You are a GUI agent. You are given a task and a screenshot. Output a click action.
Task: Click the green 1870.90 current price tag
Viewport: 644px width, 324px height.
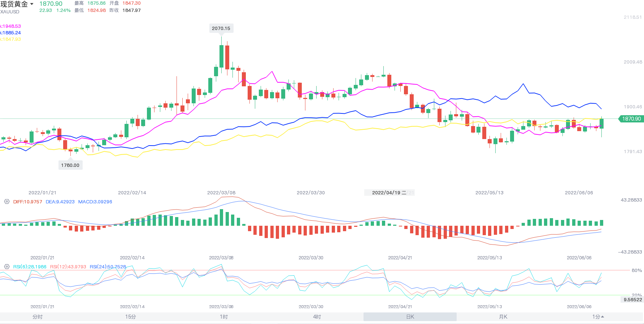tap(631, 119)
